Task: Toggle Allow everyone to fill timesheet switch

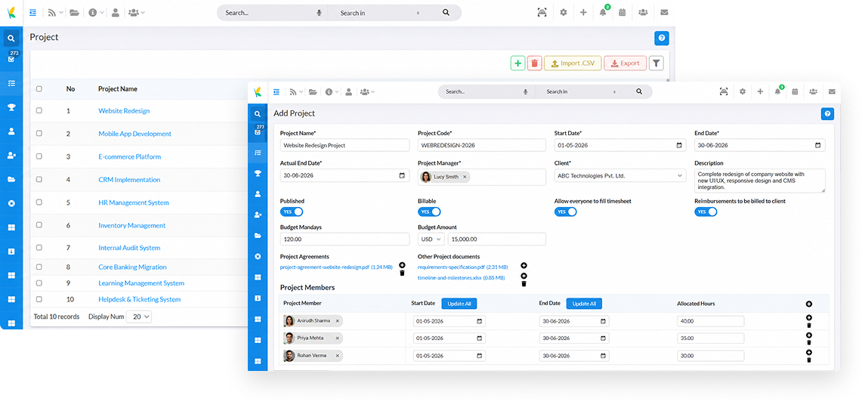Action: pyautogui.click(x=565, y=212)
